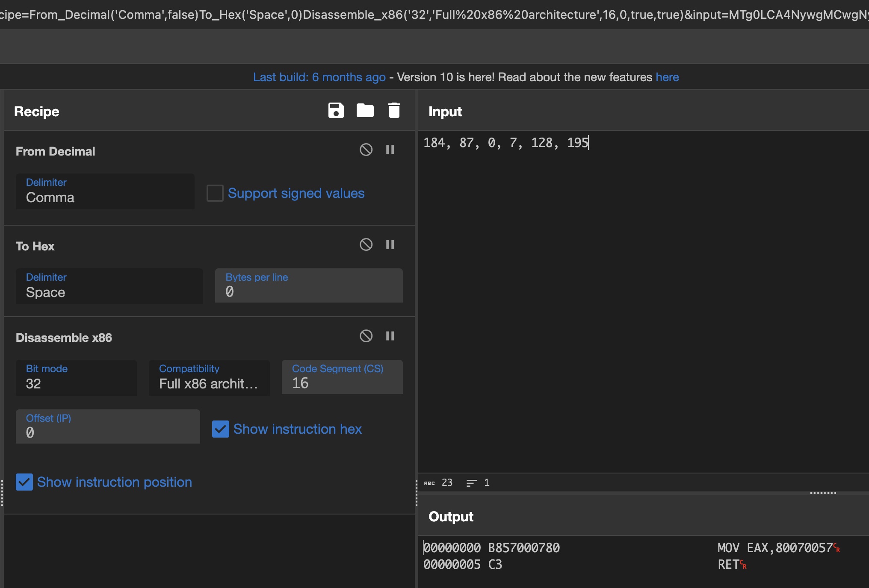Click the Recipe panel heading
This screenshot has height=588, width=869.
37,112
